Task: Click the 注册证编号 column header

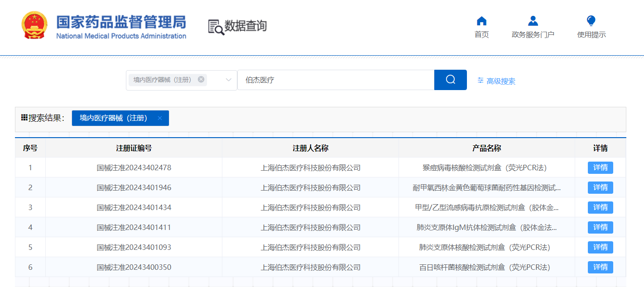Action: [134, 148]
